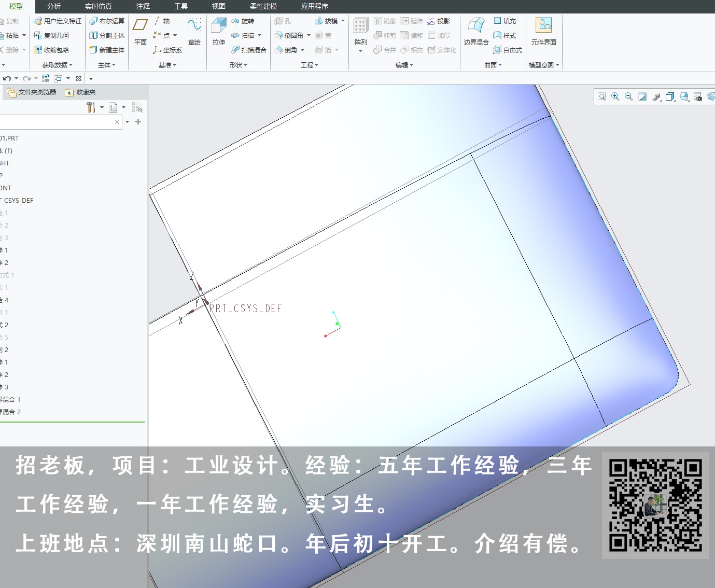This screenshot has width=715, height=588.
Task: Expand the 主体 group dropdown
Action: coord(107,65)
